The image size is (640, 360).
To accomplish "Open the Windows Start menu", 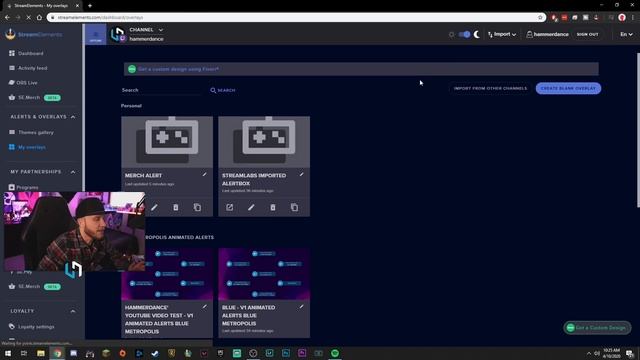I will [x=8, y=353].
